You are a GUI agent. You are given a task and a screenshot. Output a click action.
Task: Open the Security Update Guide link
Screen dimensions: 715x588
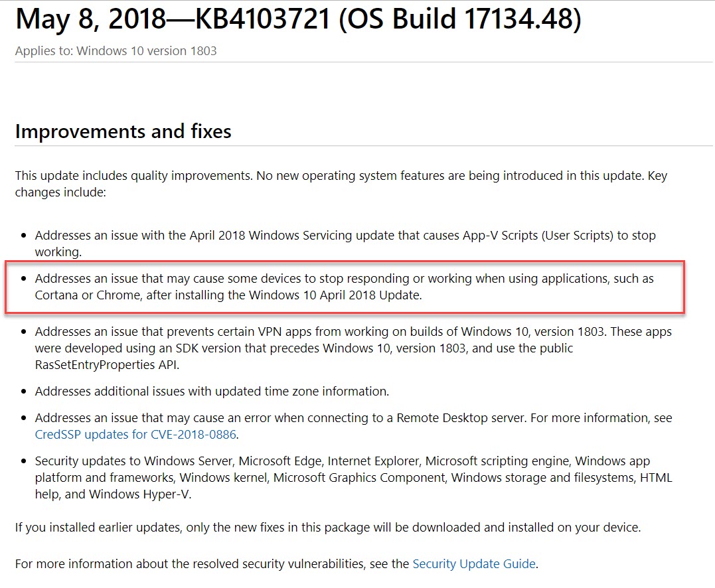[473, 564]
